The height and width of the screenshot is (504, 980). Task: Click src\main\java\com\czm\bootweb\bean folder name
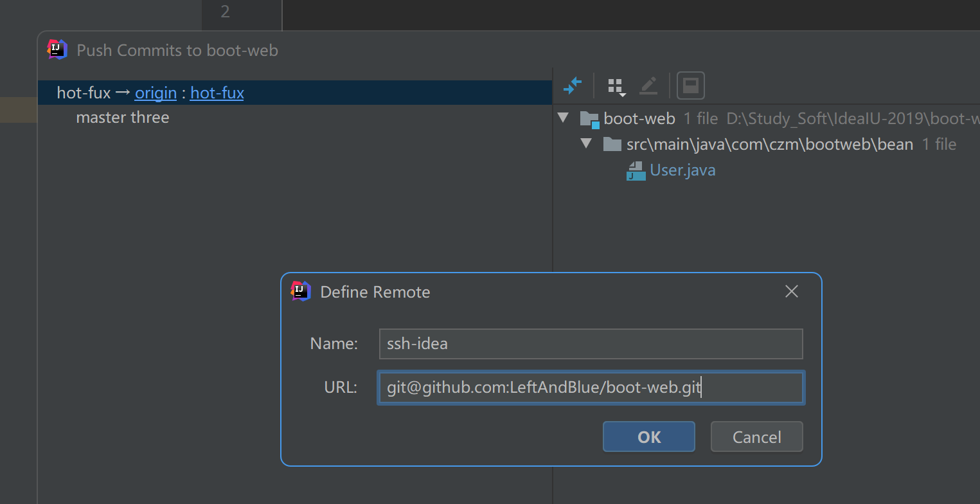pos(770,144)
